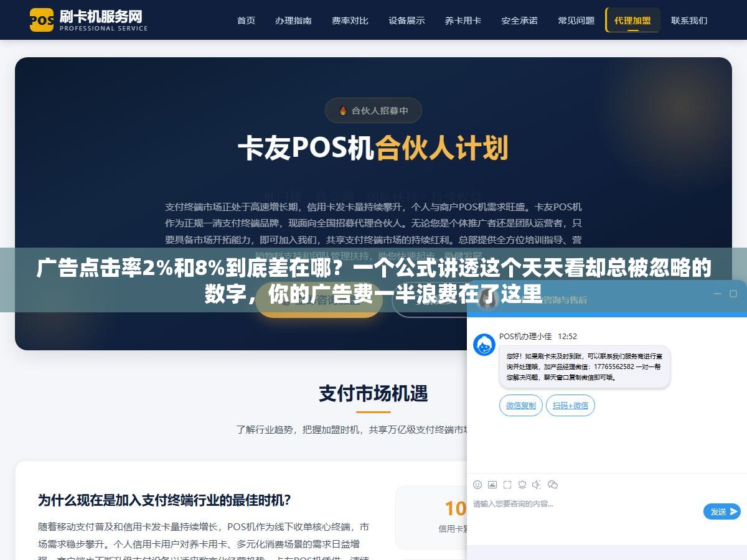This screenshot has width=747, height=560.
Task: Click the 卡友POS机合伙人计划 heading
Action: coord(374,148)
